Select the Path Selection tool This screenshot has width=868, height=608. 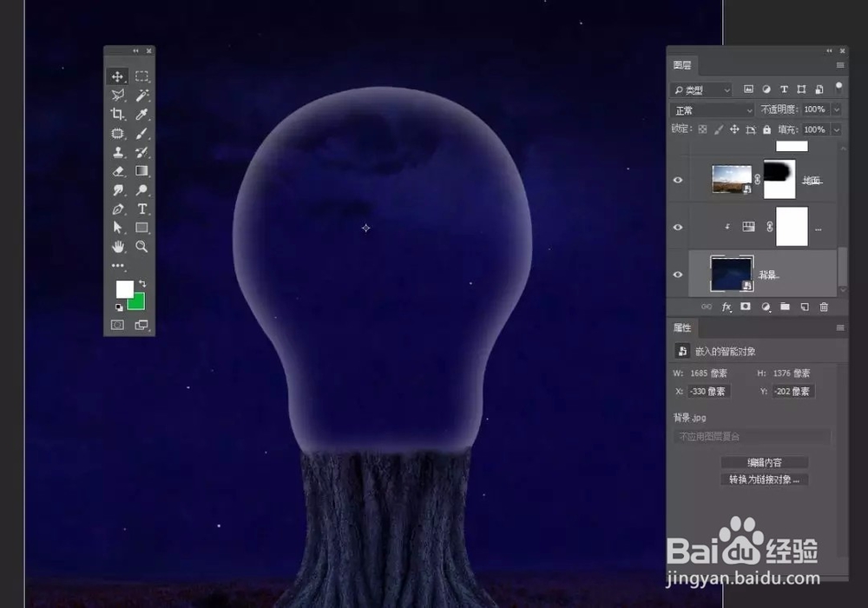point(117,228)
